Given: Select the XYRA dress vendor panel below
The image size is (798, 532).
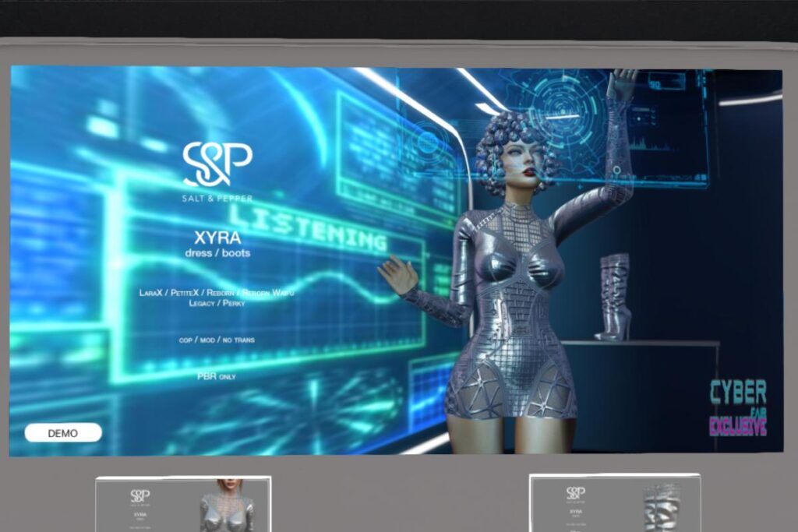Looking at the screenshot, I should point(183,506).
